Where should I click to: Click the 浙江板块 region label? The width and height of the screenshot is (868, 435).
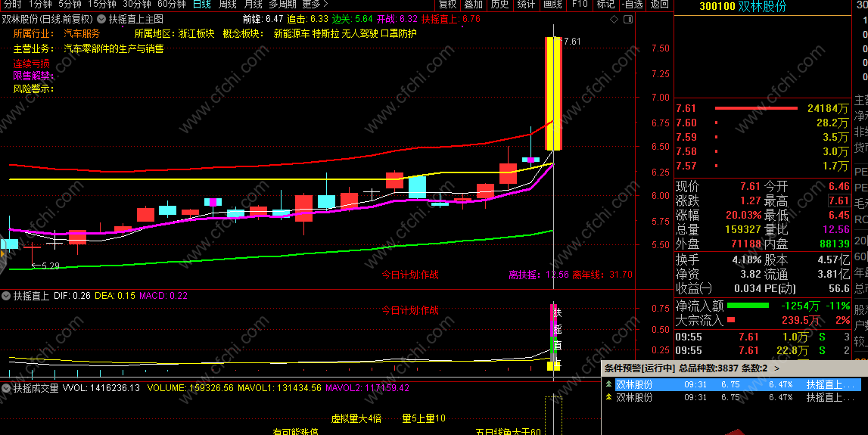(197, 34)
